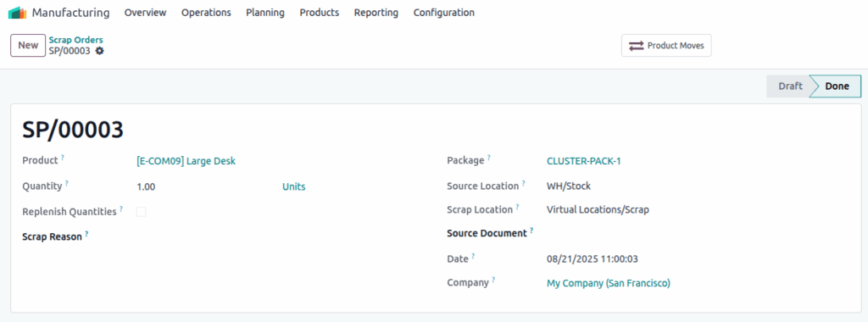Click the Virtual Locations/Scrap value
The height and width of the screenshot is (322, 868).
[598, 209]
